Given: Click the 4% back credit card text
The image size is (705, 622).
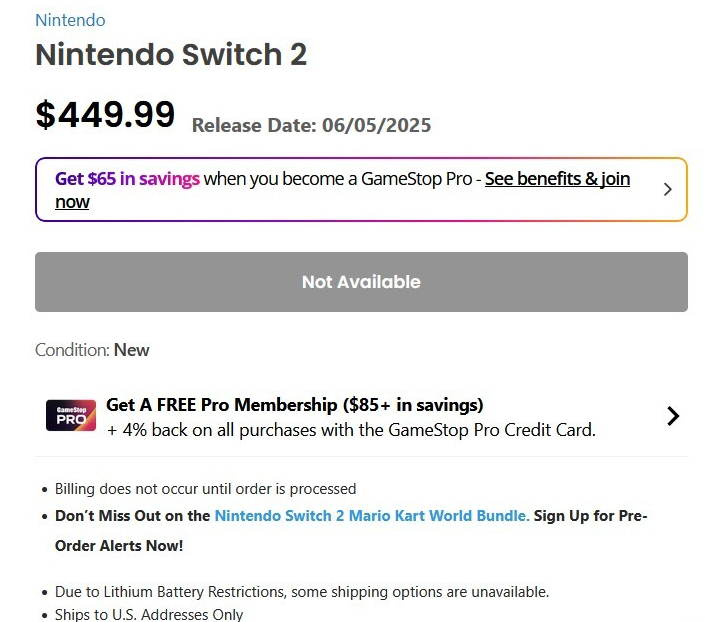Looking at the screenshot, I should 351,430.
